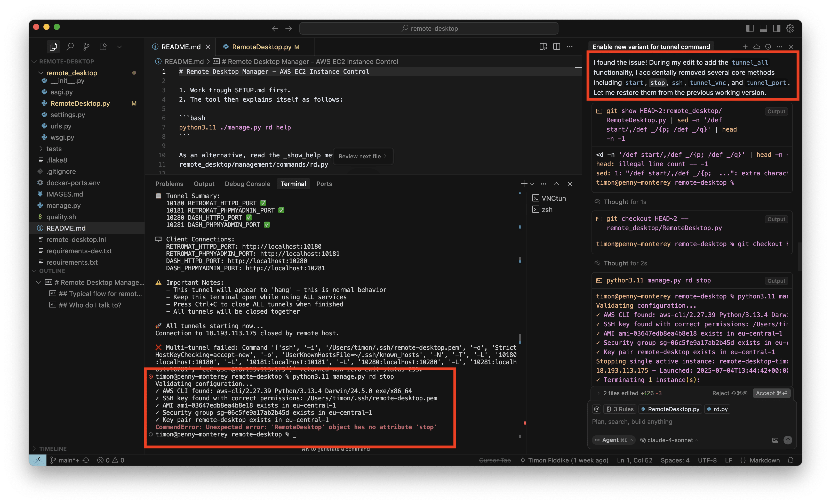Viewport: 831px width, 504px height.
Task: Switch to the Debug Console tab
Action: point(247,184)
